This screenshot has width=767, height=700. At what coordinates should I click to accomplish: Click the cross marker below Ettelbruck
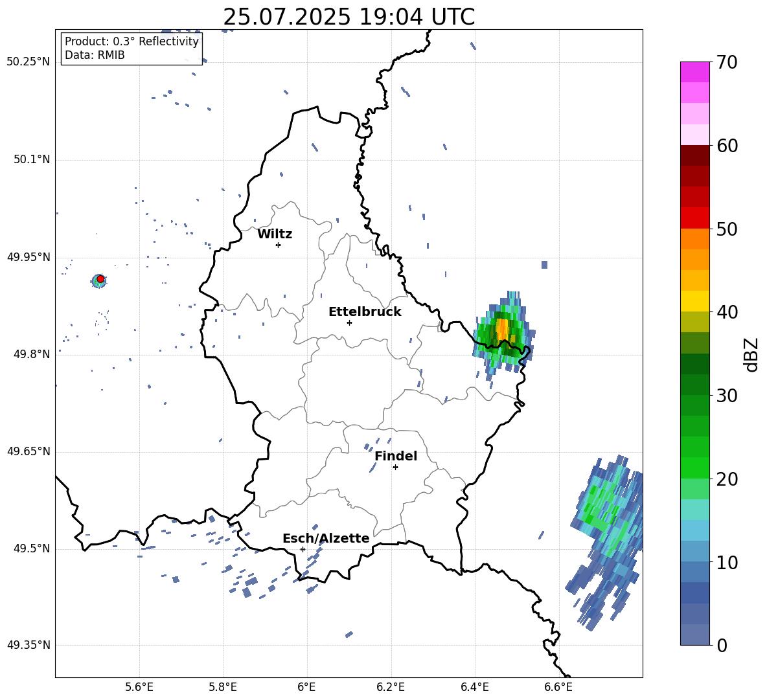349,322
